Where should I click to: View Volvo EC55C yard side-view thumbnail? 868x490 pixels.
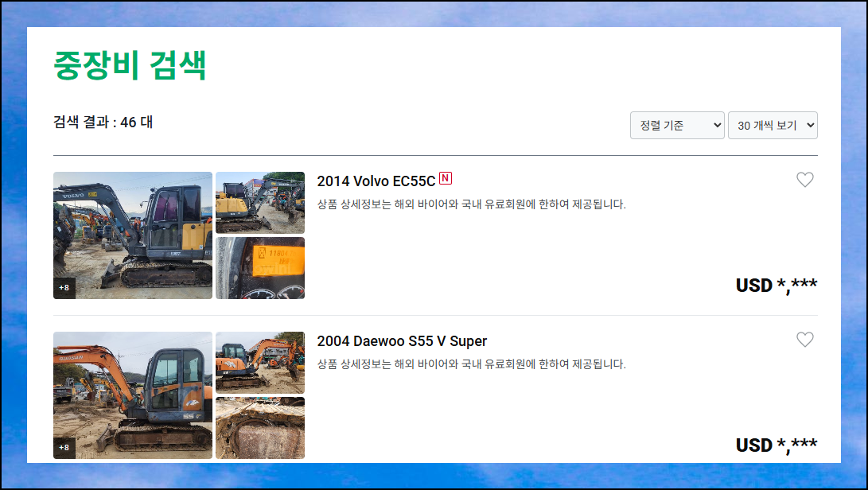pos(260,203)
